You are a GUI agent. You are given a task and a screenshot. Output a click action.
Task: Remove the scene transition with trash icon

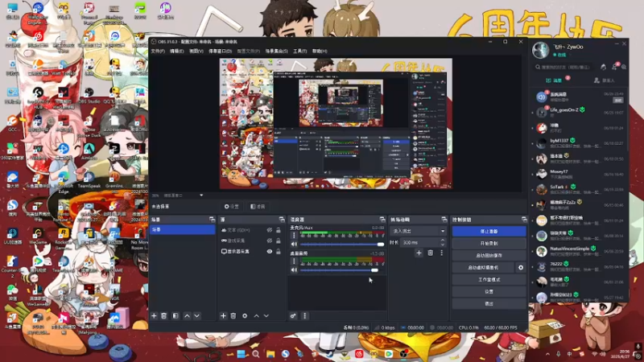point(430,253)
